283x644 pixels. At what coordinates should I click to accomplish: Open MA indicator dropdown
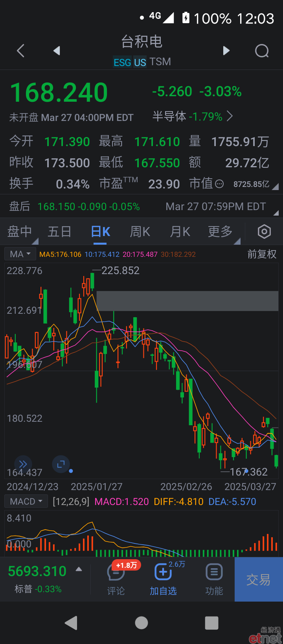(20, 254)
